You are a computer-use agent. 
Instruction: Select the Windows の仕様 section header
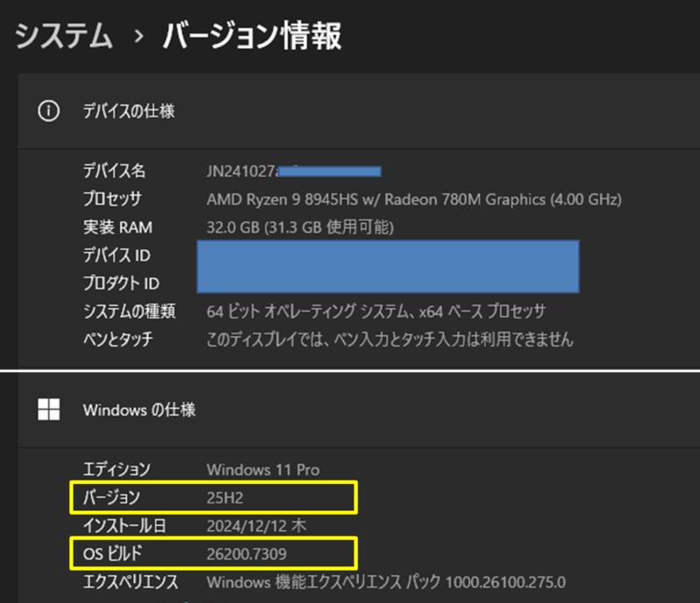tap(138, 410)
